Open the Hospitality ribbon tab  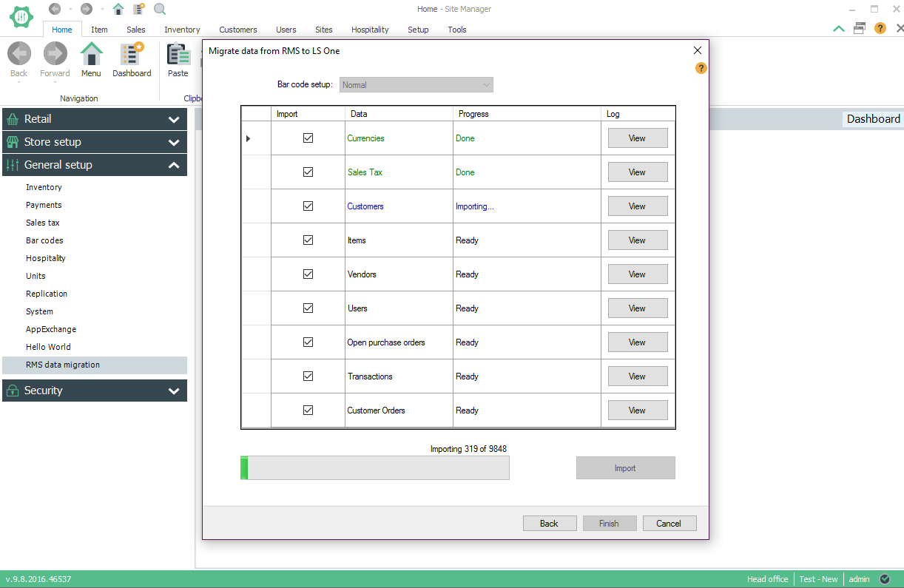pos(370,30)
